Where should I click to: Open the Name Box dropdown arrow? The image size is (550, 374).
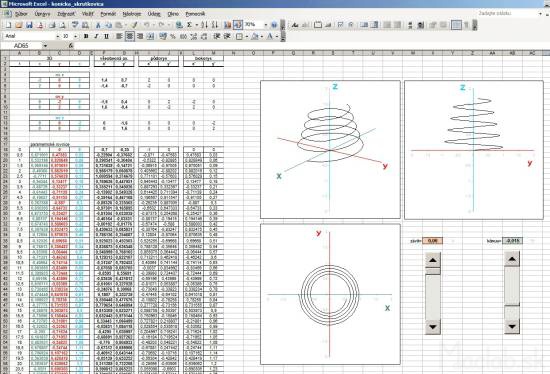(45, 46)
